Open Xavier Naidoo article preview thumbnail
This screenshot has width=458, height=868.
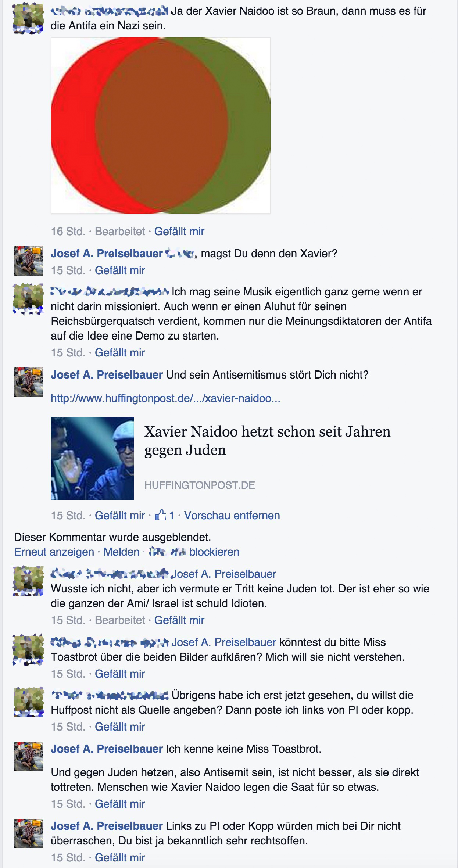click(x=92, y=458)
